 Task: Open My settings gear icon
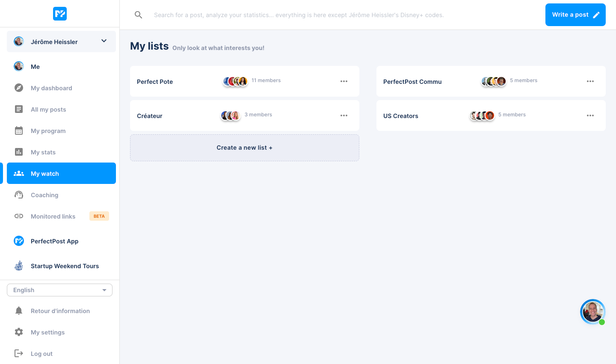pos(19,332)
